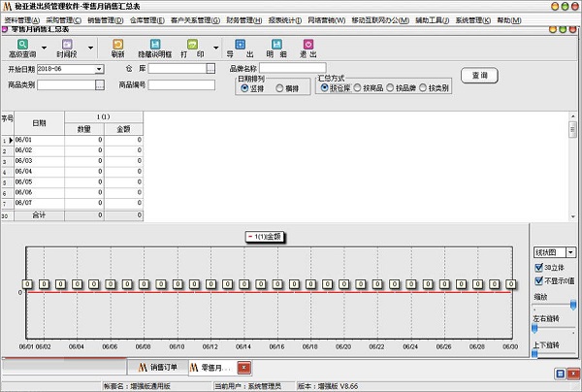582x392 pixels.
Task: Click the 商品类别 input field
Action: pyautogui.click(x=66, y=85)
